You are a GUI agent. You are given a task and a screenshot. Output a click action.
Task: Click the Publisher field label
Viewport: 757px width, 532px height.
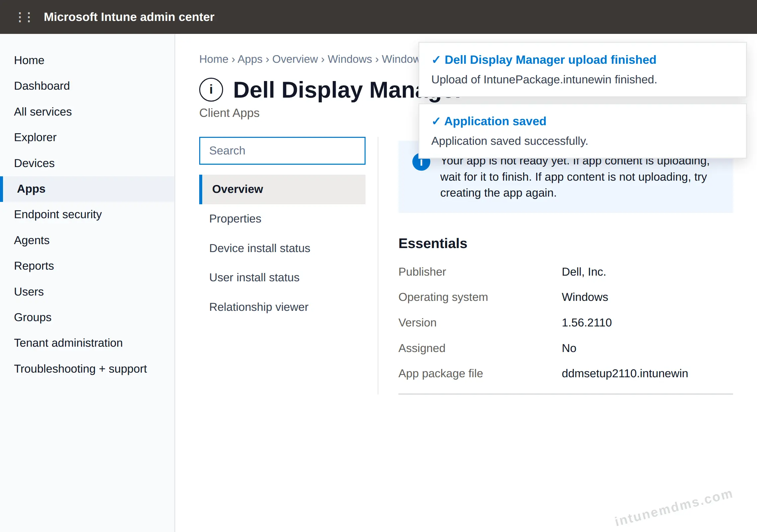(422, 272)
